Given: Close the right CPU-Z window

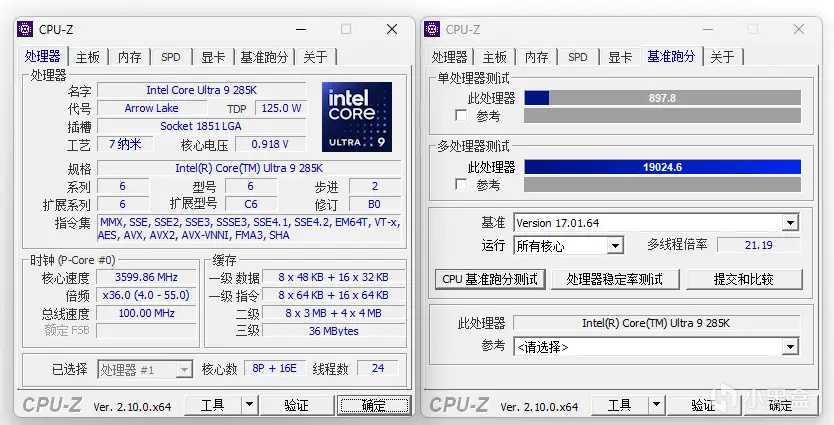Looking at the screenshot, I should [x=799, y=29].
